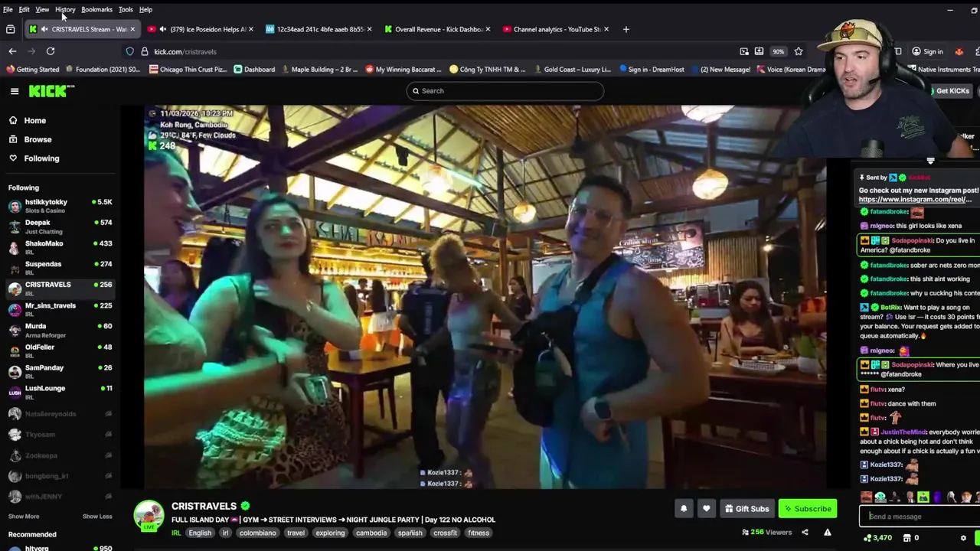Close the Overall Revenue tab
The width and height of the screenshot is (980, 551).
[x=488, y=29]
